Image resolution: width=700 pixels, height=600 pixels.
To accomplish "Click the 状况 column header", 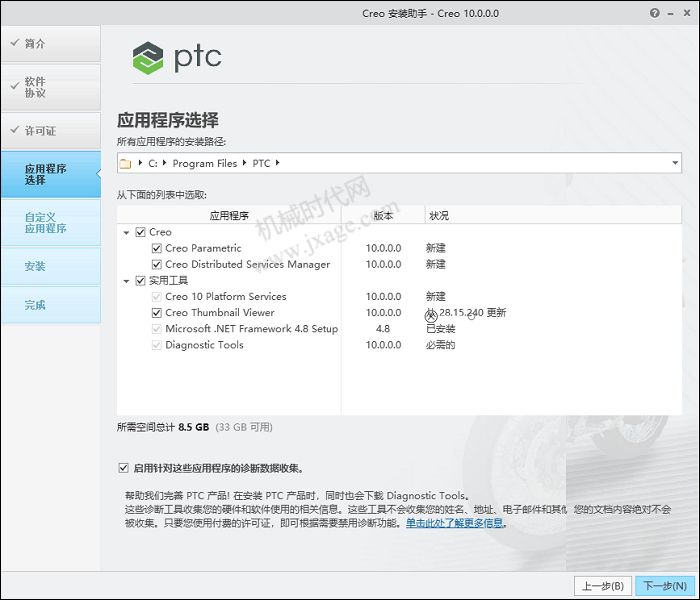I will coord(553,216).
